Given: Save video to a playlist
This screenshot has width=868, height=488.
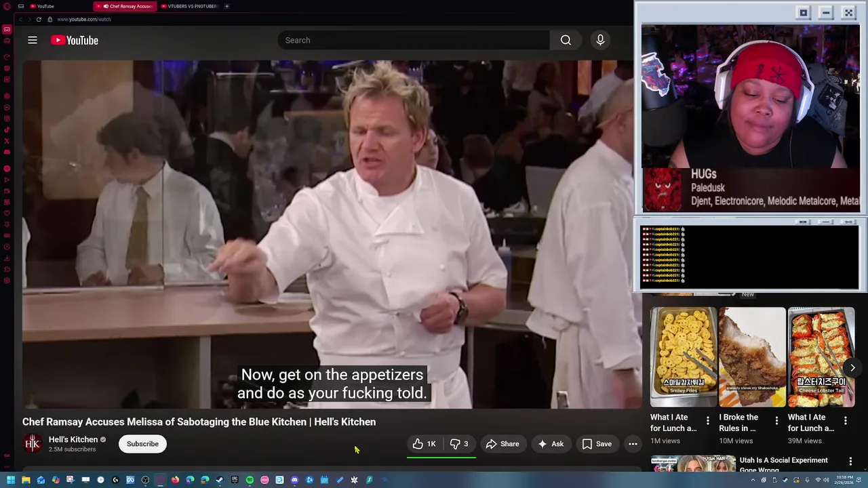Looking at the screenshot, I should point(597,444).
